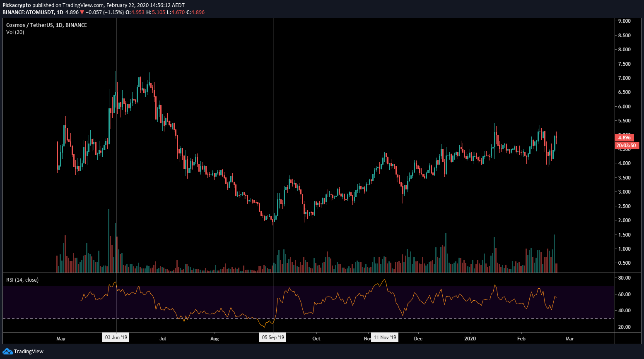The image size is (644, 359).
Task: Click the 8.000 price axis label
Action: (x=624, y=50)
